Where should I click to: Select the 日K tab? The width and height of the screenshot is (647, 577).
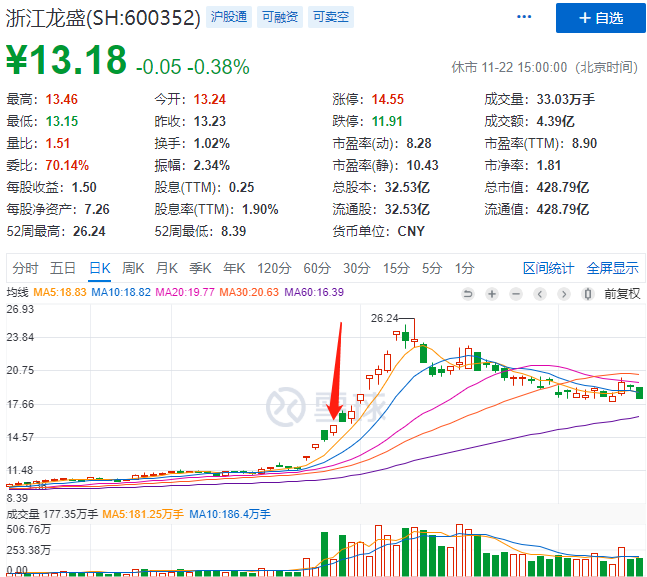point(100,268)
